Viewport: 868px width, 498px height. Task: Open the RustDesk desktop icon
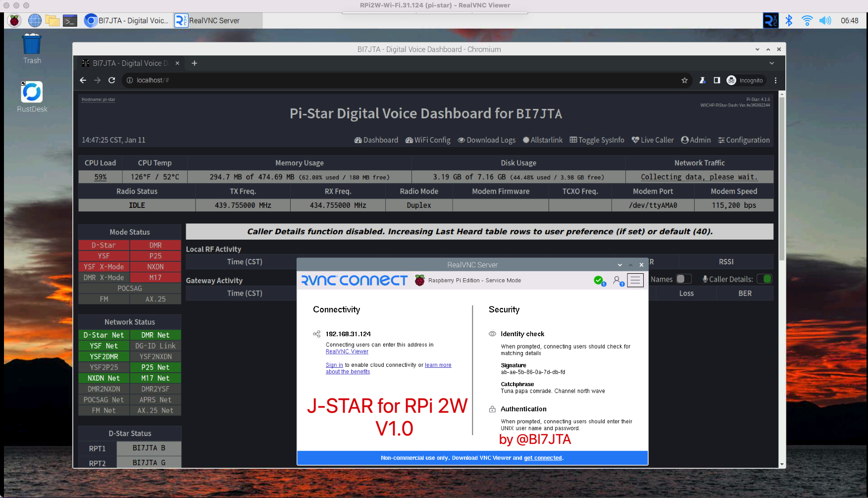click(32, 97)
